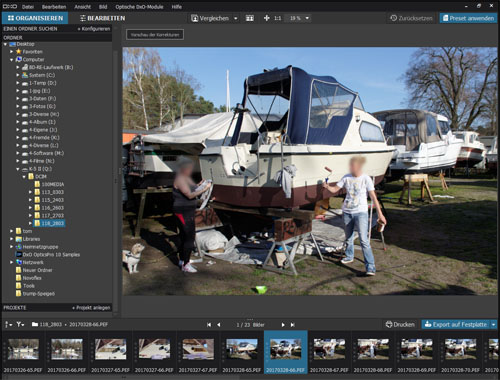500x380 pixels.
Task: Open the Hilfe menu
Action: pyautogui.click(x=177, y=7)
